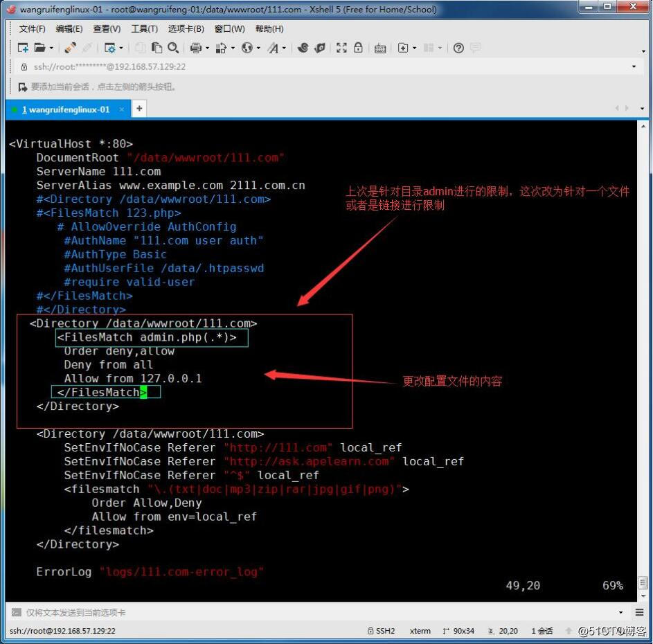Click the new tab plus-page toolbar icon
This screenshot has height=644, width=653.
[403, 48]
